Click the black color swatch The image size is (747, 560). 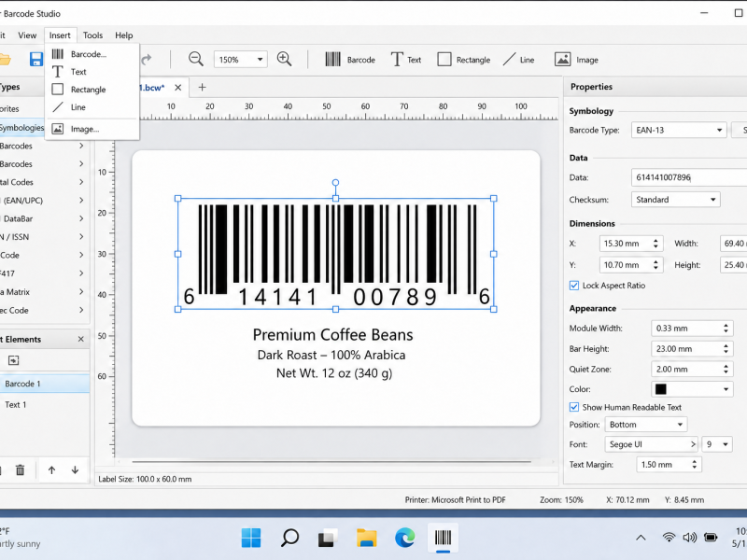coord(661,389)
